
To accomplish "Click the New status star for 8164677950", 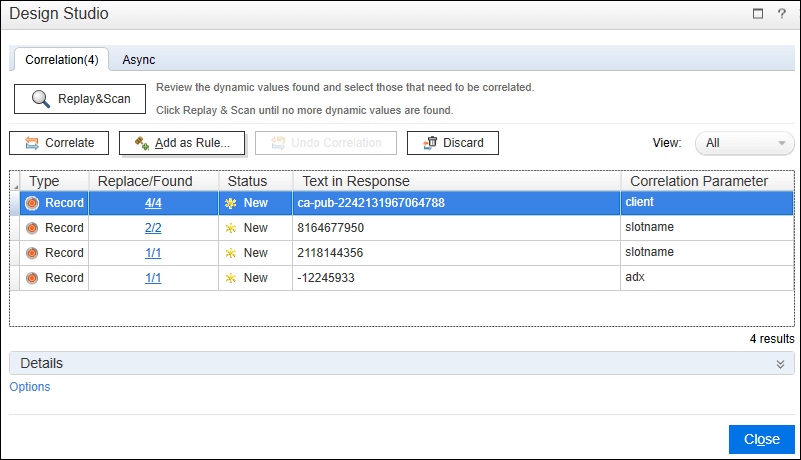I will pos(231,227).
